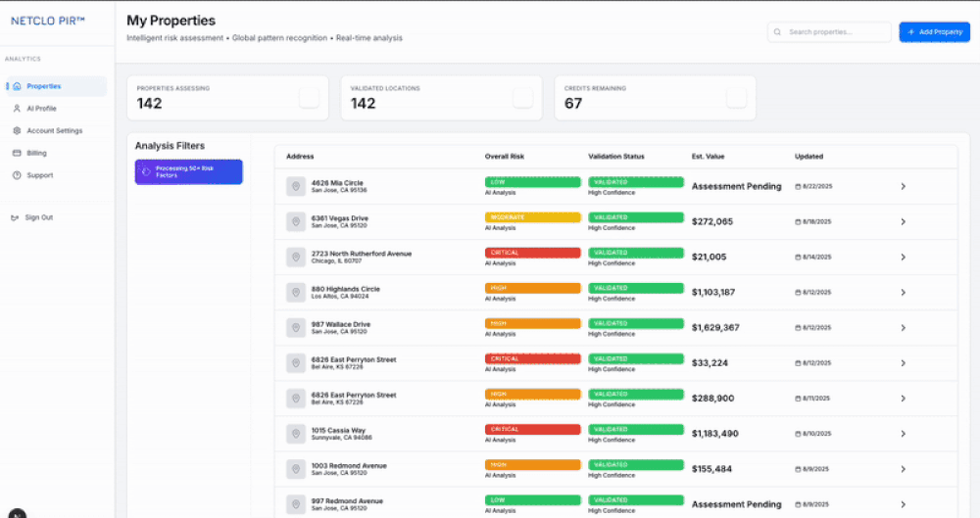Click the icon on Validated Locations card
Viewport: 980px width, 518px height.
coord(522,97)
